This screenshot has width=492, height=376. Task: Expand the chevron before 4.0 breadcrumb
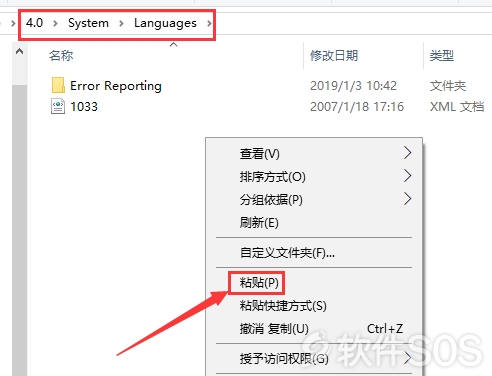point(13,23)
